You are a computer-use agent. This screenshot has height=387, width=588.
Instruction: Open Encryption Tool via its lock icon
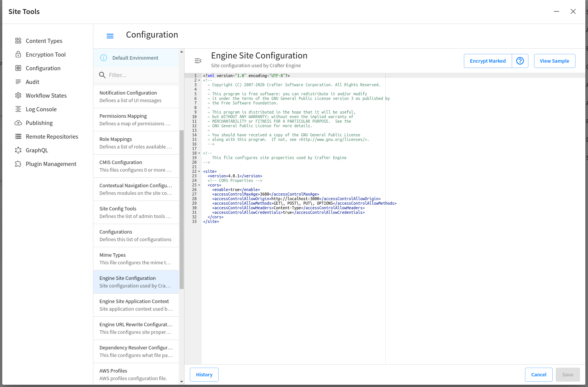pyautogui.click(x=18, y=54)
